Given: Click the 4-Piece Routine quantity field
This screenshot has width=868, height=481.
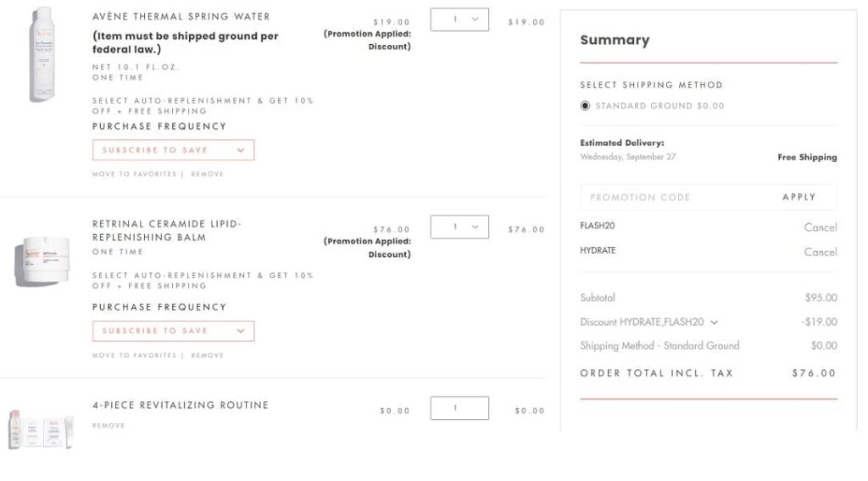Looking at the screenshot, I should [x=459, y=408].
